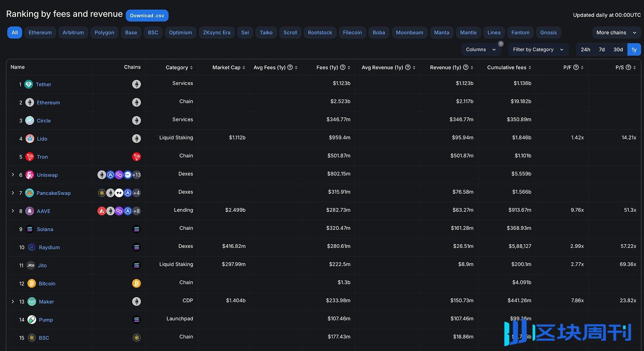
Task: Filter by the Base chain tab
Action: [131, 32]
